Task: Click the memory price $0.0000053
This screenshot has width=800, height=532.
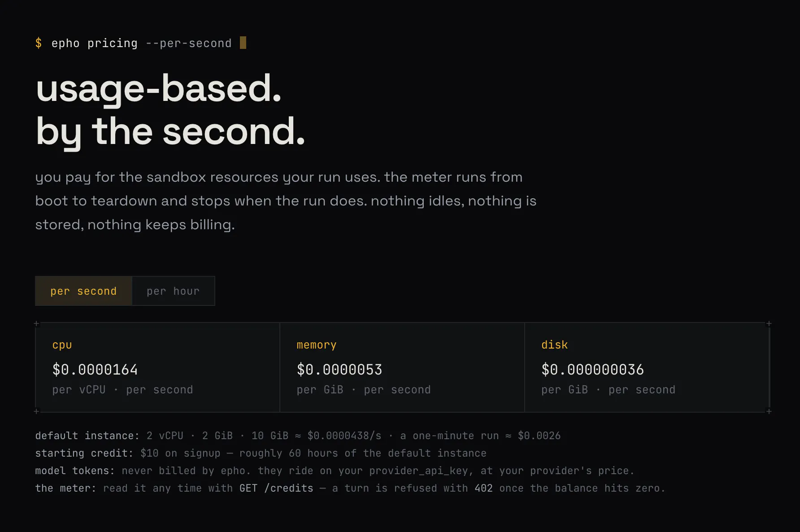Action: coord(339,370)
